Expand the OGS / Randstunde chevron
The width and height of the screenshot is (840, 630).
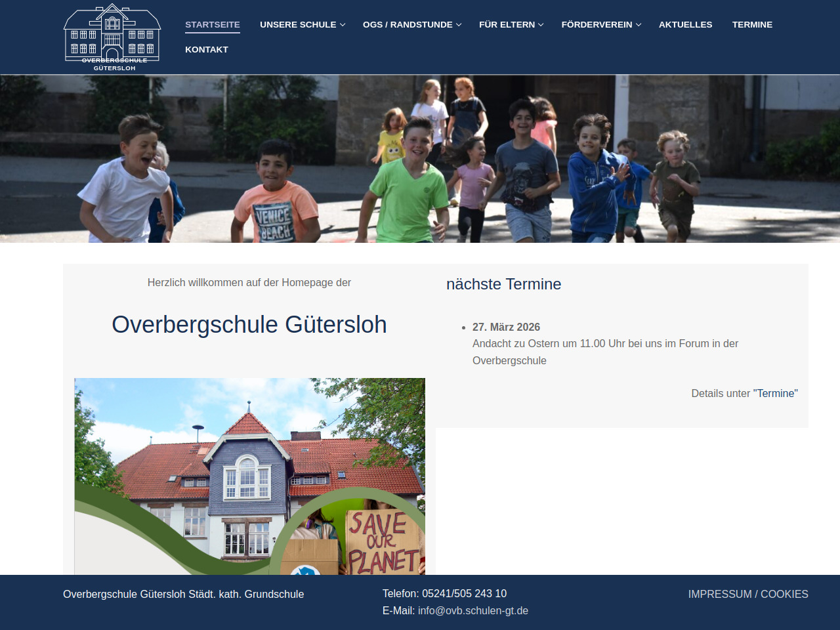click(x=459, y=25)
